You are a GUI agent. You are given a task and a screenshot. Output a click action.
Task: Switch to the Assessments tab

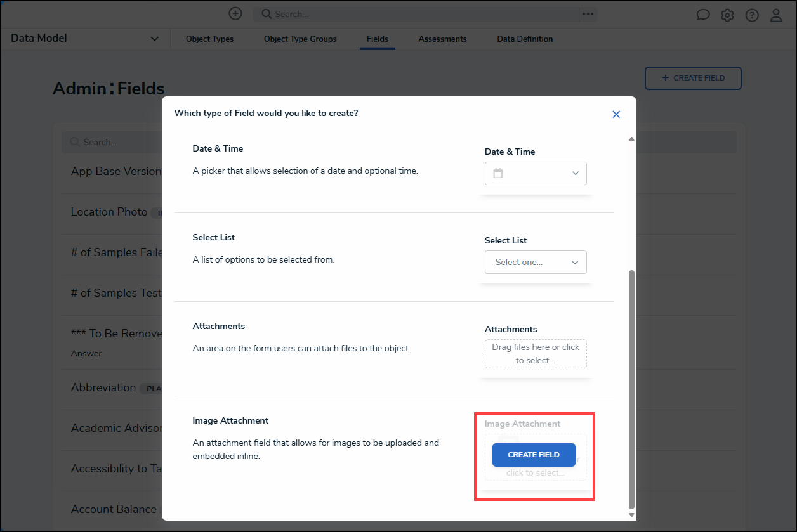click(x=442, y=39)
